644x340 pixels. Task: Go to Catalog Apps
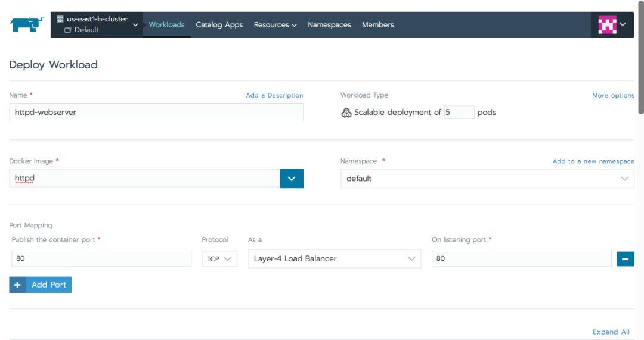pos(219,24)
